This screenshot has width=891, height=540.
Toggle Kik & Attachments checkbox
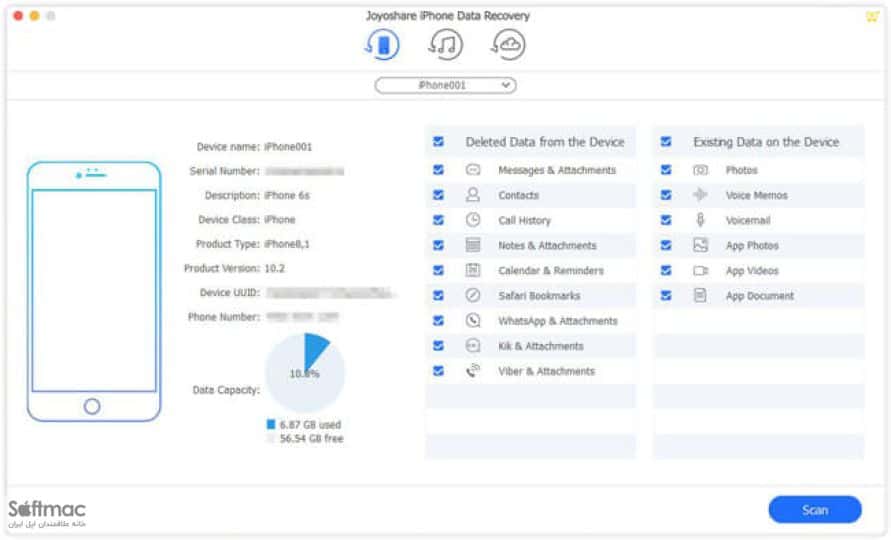438,346
